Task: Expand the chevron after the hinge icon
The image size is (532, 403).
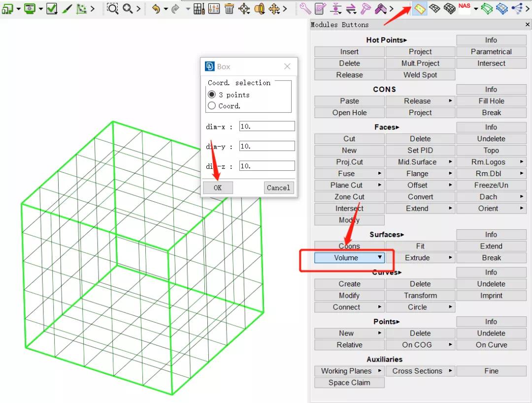Action: 391,8
